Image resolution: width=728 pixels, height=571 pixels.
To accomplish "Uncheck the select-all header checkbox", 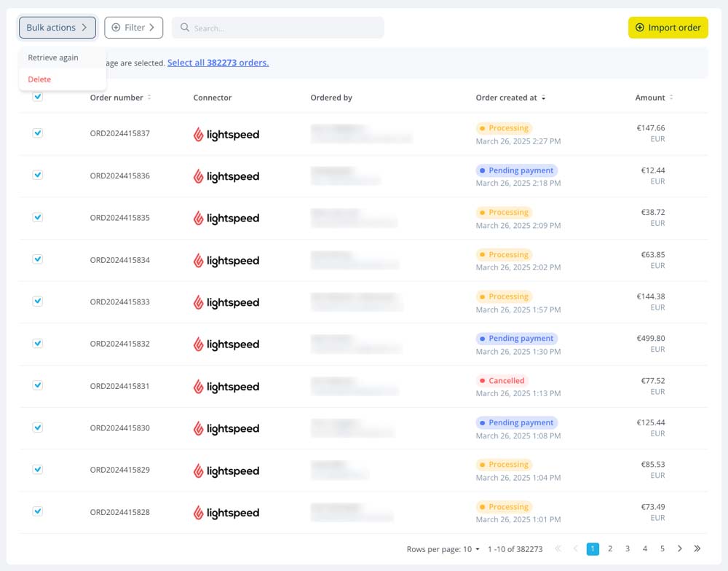I will click(x=38, y=97).
